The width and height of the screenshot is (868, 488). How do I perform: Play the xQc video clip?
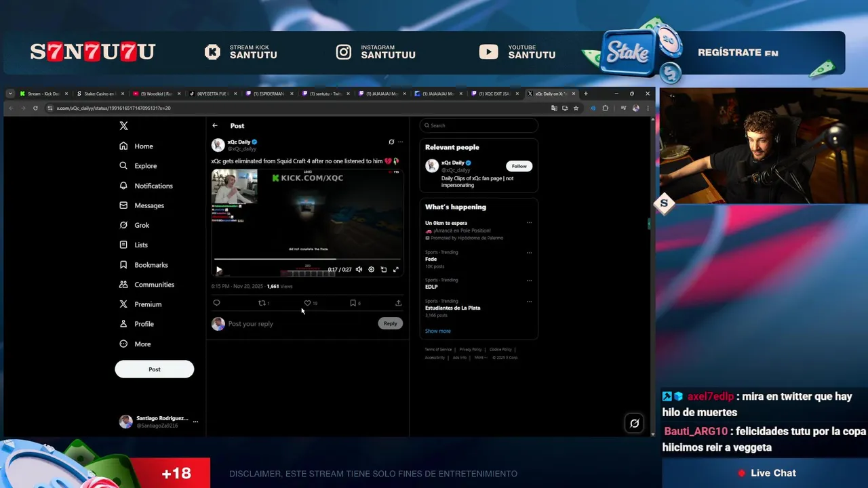(219, 270)
